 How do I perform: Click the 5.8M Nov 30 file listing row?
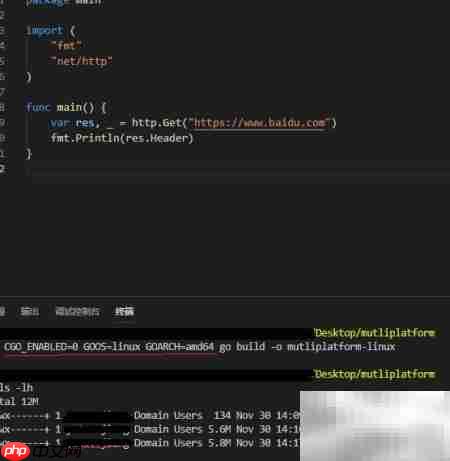click(150, 443)
